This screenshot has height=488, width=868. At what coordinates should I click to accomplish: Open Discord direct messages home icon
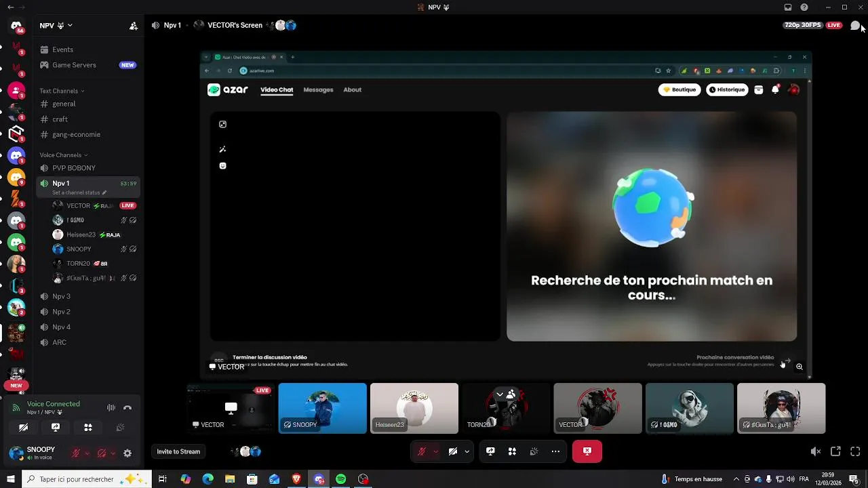16,26
